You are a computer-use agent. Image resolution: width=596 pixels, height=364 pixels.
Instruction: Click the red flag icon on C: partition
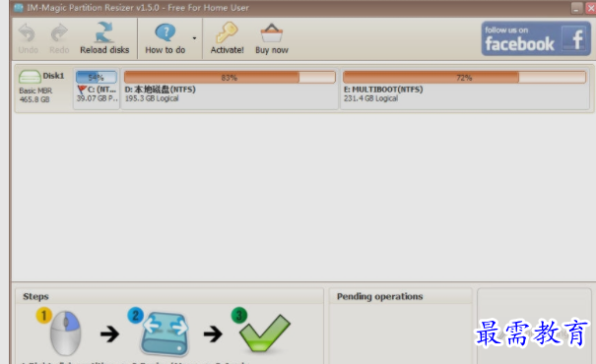pyautogui.click(x=82, y=90)
